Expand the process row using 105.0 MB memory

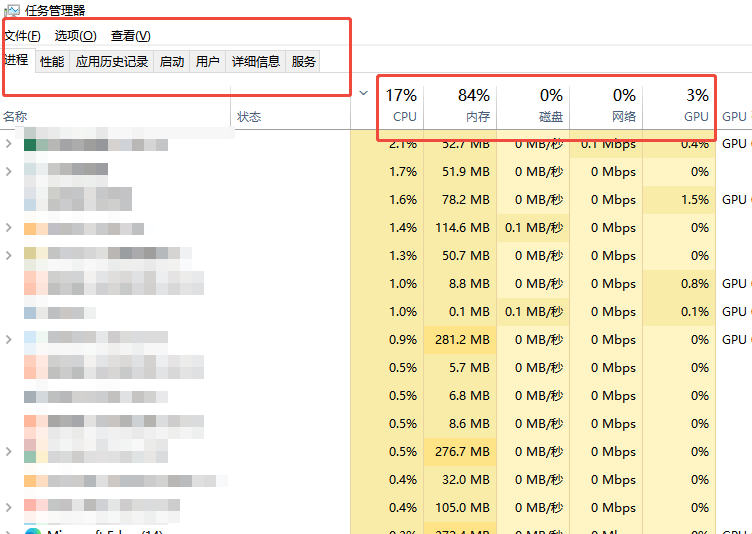(x=9, y=508)
